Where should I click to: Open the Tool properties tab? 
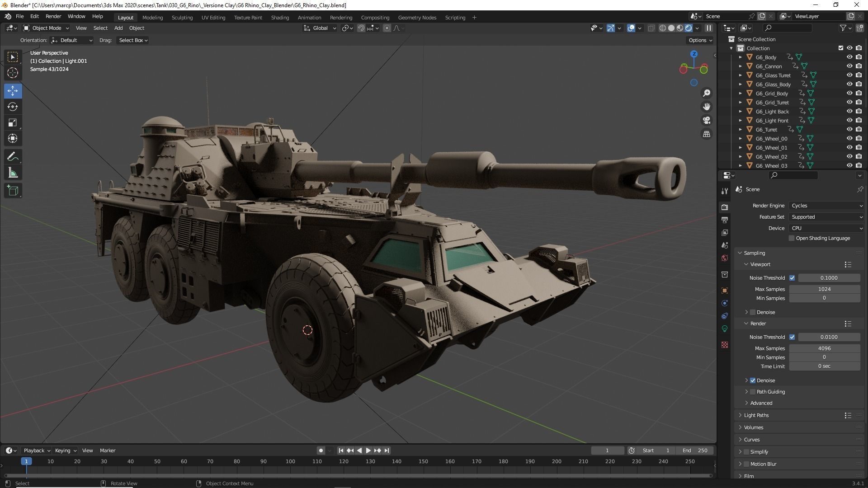pos(725,191)
